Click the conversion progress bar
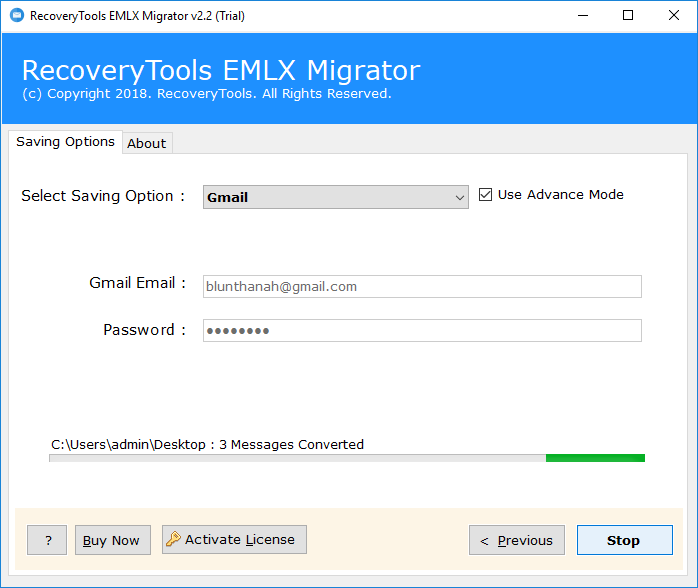Viewport: 698px width, 588px height. click(347, 458)
